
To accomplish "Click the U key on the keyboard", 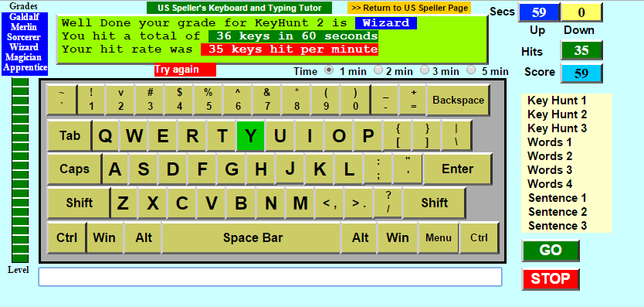I will coord(280,135).
